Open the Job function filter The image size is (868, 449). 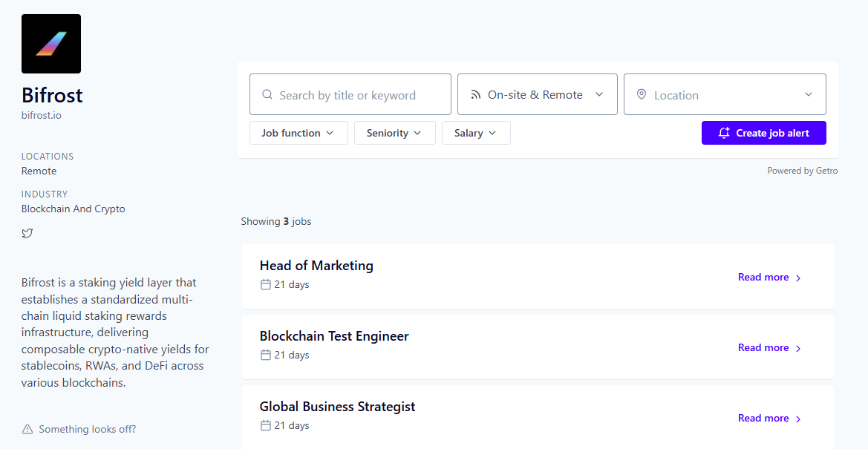298,133
